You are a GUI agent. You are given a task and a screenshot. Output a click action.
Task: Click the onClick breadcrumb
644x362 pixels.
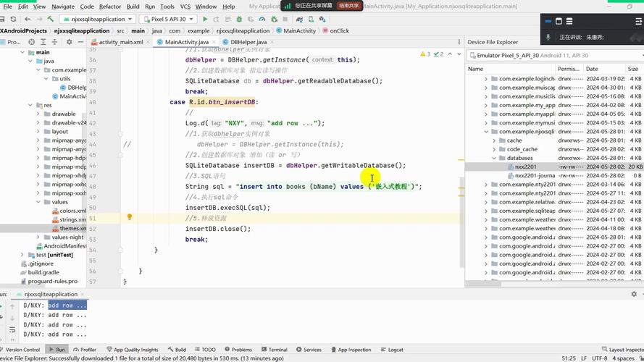[x=335, y=31]
